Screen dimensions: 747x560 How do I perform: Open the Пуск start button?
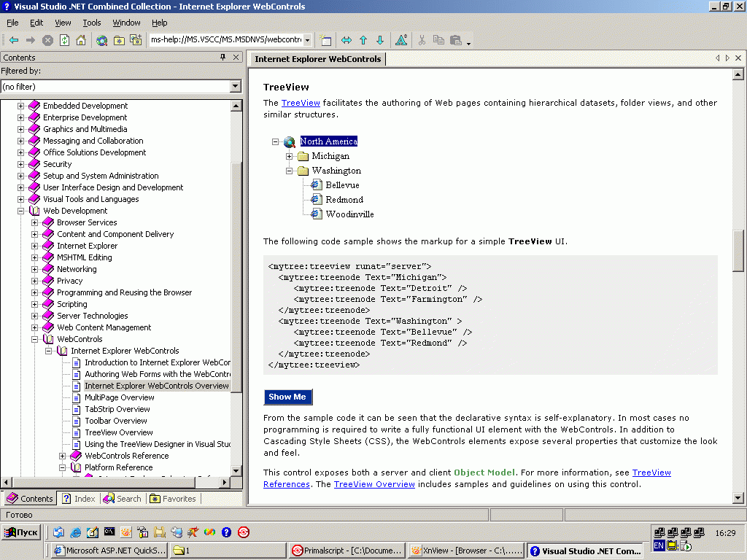pos(21,532)
